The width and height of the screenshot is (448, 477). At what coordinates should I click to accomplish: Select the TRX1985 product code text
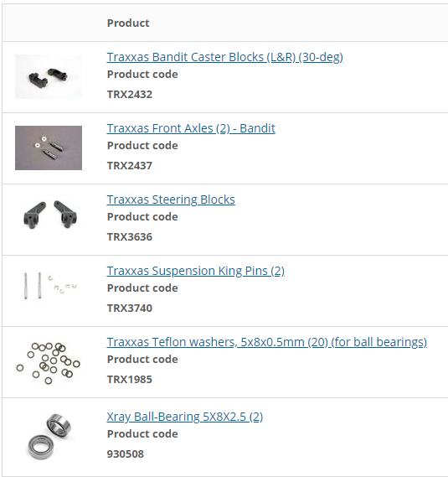point(130,380)
